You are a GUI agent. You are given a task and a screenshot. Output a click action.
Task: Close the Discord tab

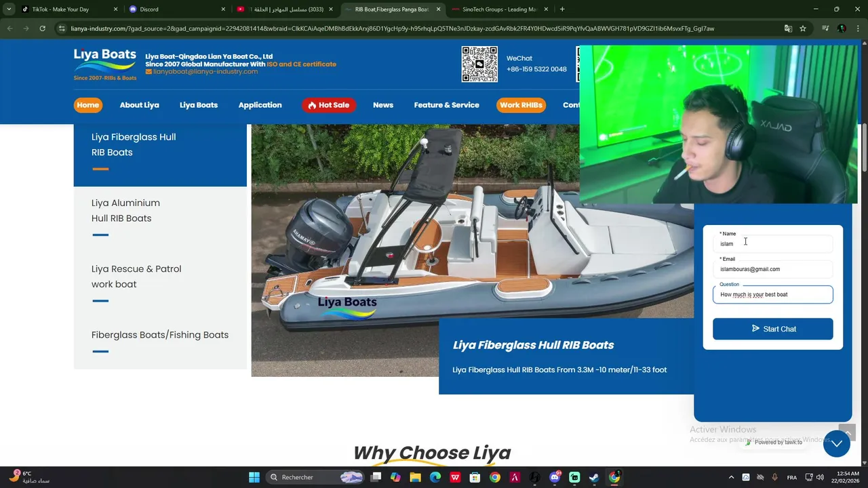click(224, 9)
